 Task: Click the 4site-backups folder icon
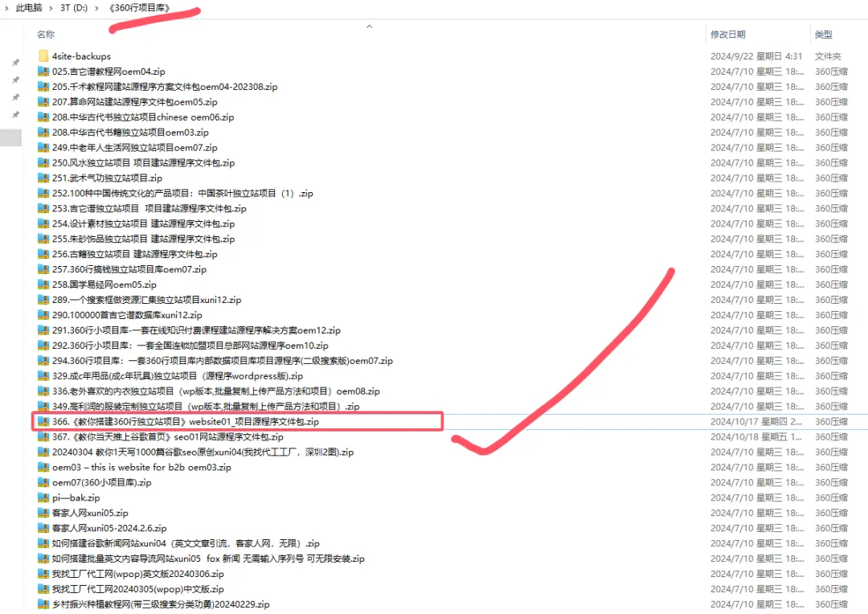tap(43, 56)
